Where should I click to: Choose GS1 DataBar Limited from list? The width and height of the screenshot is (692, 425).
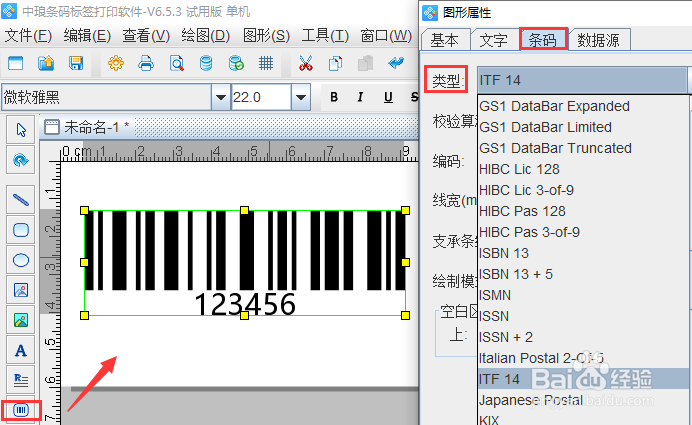point(583,127)
